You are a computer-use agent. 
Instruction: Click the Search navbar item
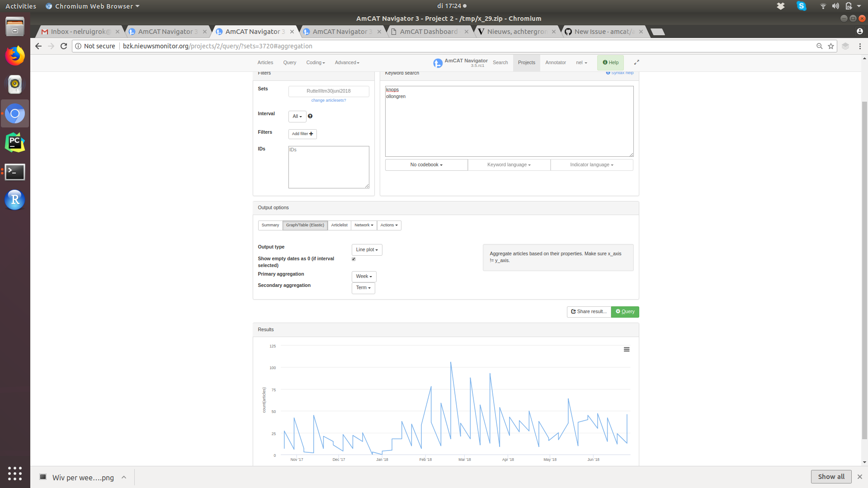click(x=500, y=63)
